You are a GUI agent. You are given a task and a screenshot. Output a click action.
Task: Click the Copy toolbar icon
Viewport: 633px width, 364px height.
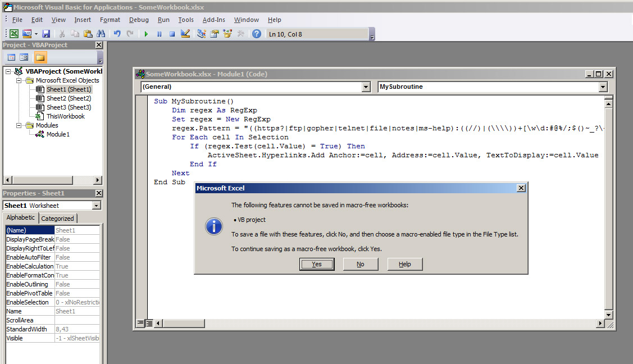75,34
